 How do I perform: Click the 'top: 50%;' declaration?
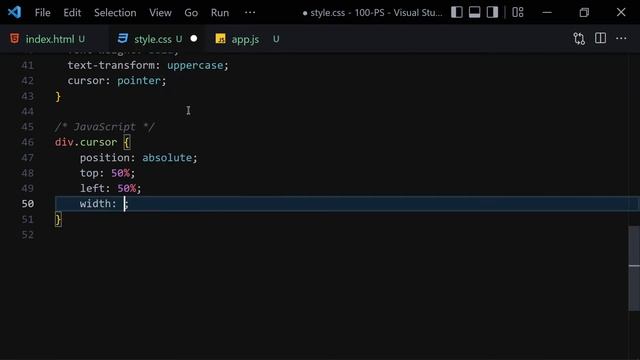coord(107,173)
